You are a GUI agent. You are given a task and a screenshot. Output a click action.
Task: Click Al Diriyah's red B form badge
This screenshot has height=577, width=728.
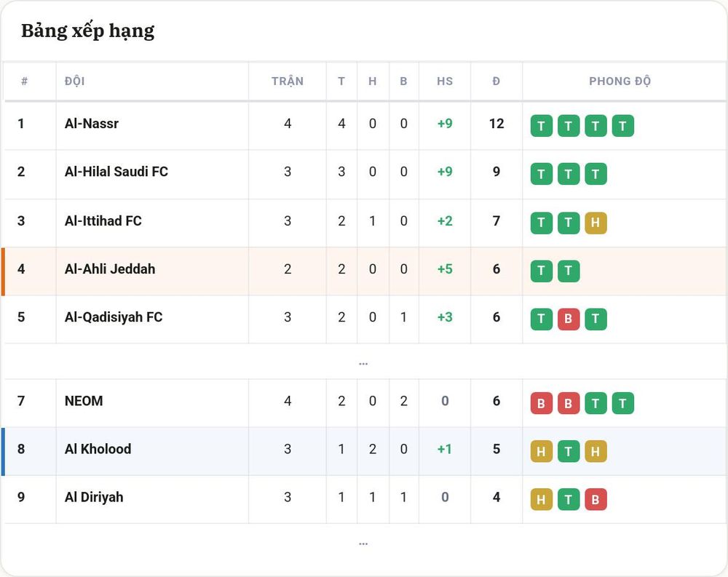click(596, 499)
